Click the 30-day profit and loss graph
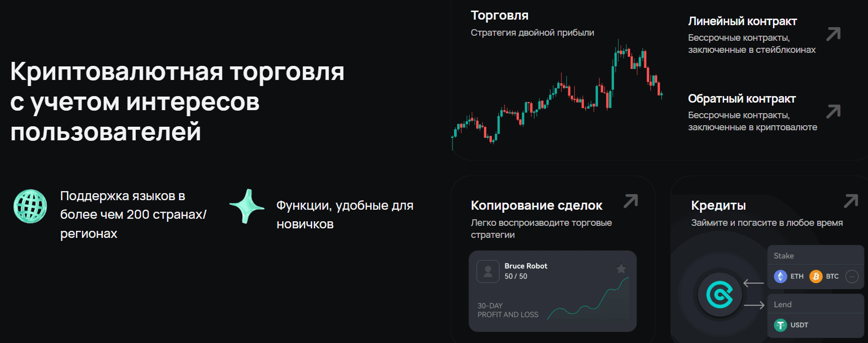Screen dimensions: 868x343 coord(588,302)
